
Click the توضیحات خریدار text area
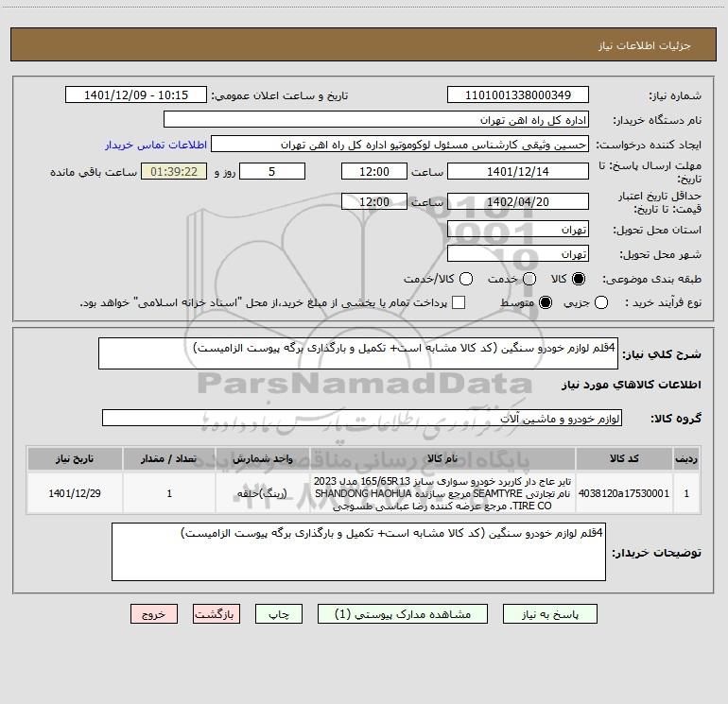point(358,552)
